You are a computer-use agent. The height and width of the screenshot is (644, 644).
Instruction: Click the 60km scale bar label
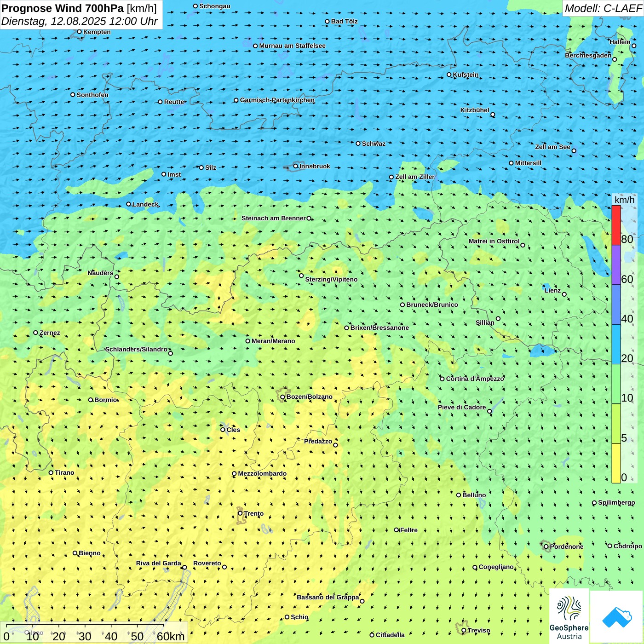pos(171,636)
